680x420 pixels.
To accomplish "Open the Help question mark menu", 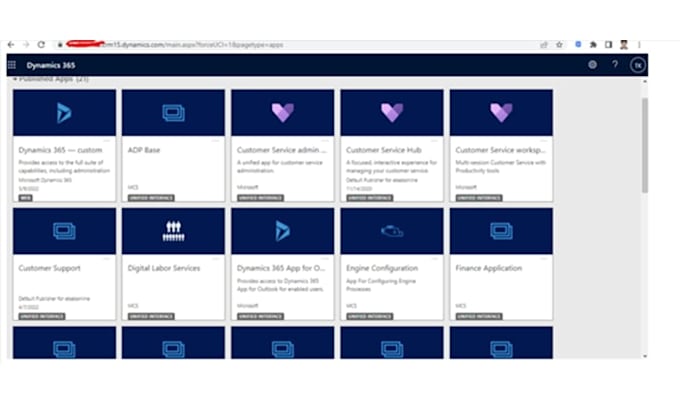I will point(615,65).
